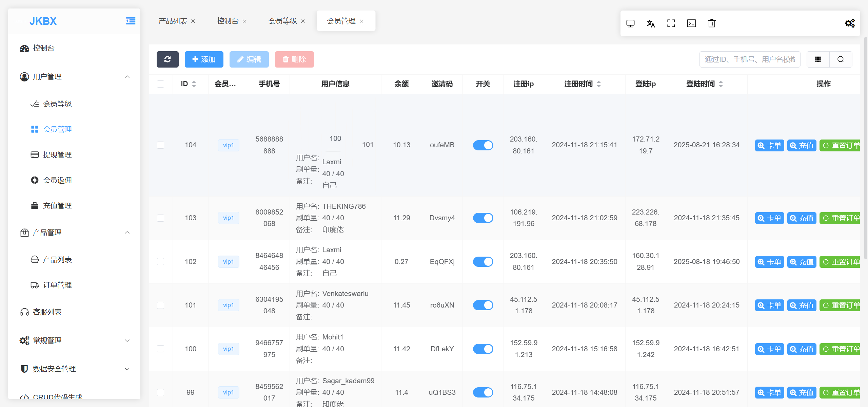The width and height of the screenshot is (868, 407).
Task: Switch to the 会员等级 tab
Action: click(283, 21)
